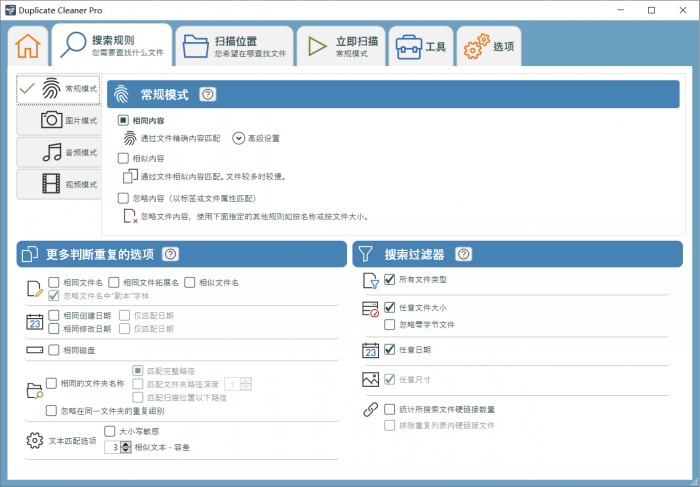Open the 选项 settings tab
This screenshot has width=700, height=487.
[x=488, y=46]
